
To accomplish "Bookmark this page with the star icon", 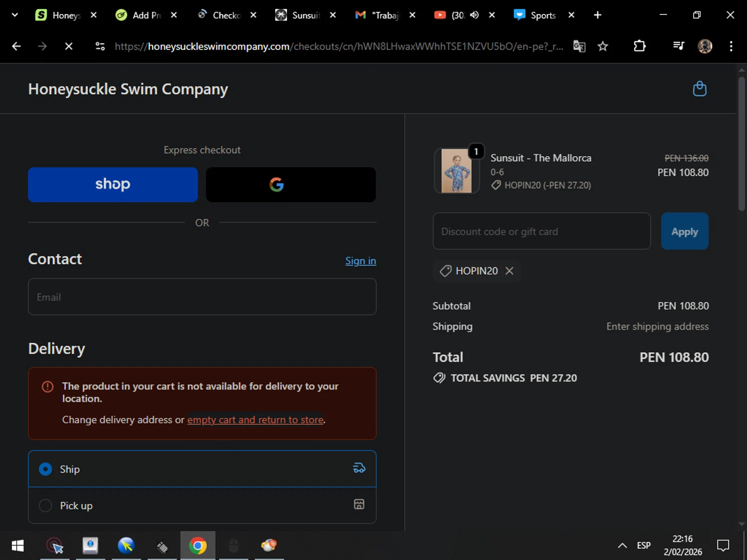I will coord(603,46).
